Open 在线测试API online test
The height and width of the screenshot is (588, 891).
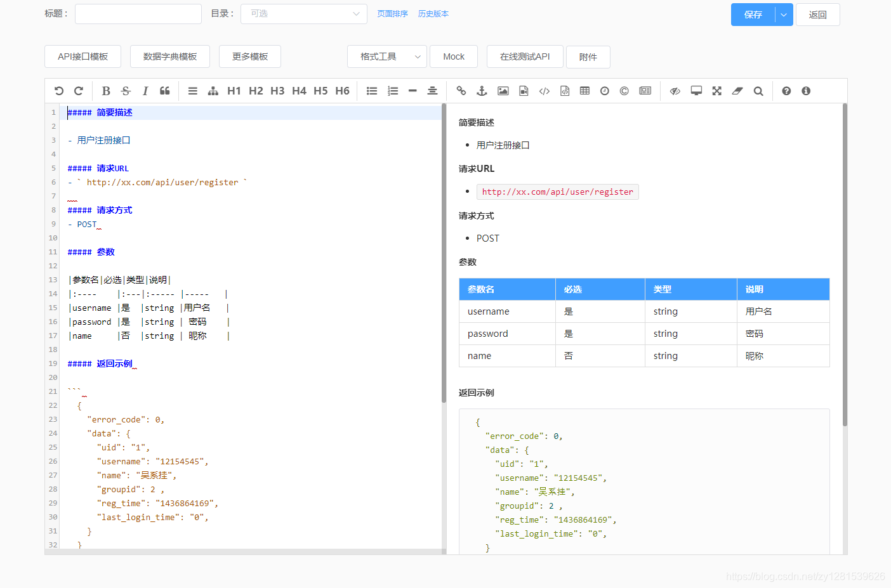tap(525, 56)
